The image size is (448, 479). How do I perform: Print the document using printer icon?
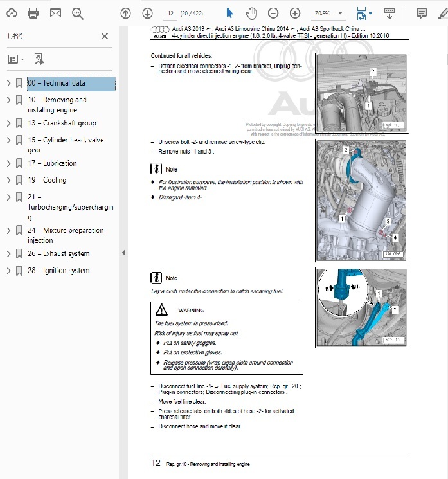(x=33, y=14)
